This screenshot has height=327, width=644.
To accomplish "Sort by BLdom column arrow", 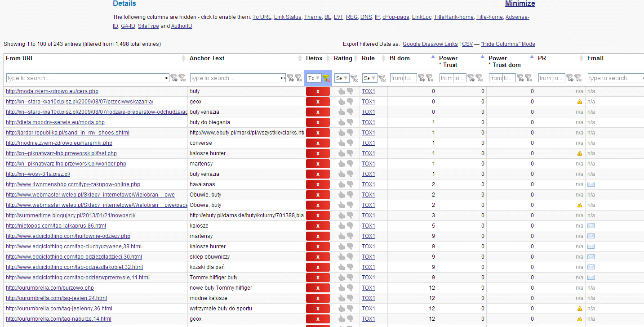I will (x=433, y=57).
